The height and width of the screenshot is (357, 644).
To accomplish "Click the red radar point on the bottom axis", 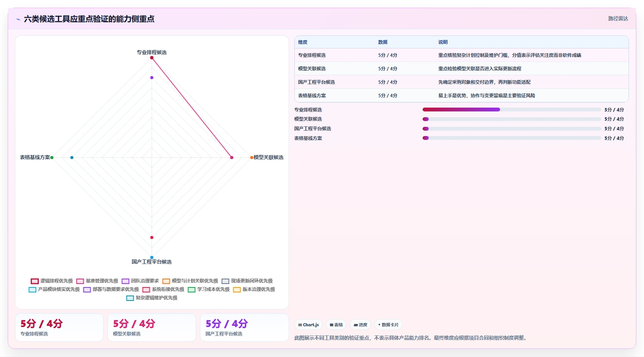I will pyautogui.click(x=152, y=237).
